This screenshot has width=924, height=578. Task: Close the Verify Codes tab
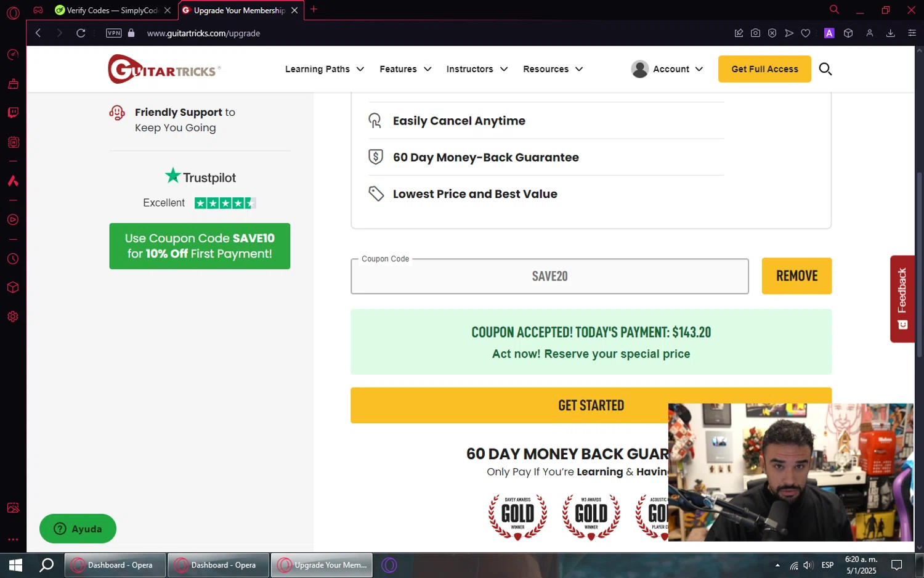pyautogui.click(x=168, y=10)
